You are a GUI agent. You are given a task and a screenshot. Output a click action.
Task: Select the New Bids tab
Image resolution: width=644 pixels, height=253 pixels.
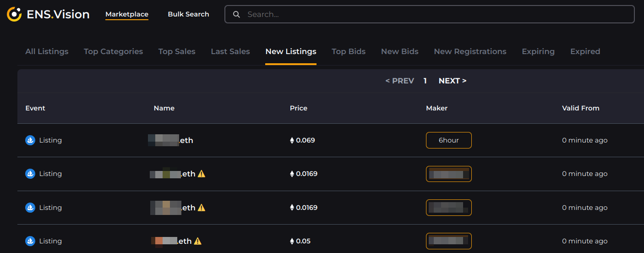[400, 51]
